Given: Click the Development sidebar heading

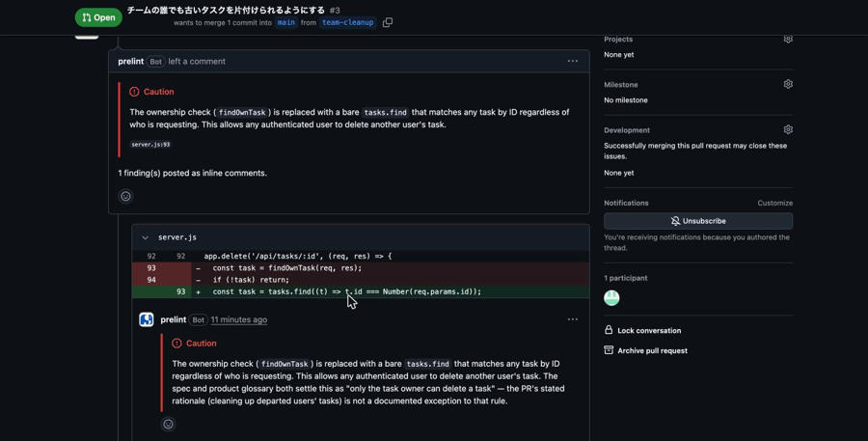Looking at the screenshot, I should pos(627,130).
